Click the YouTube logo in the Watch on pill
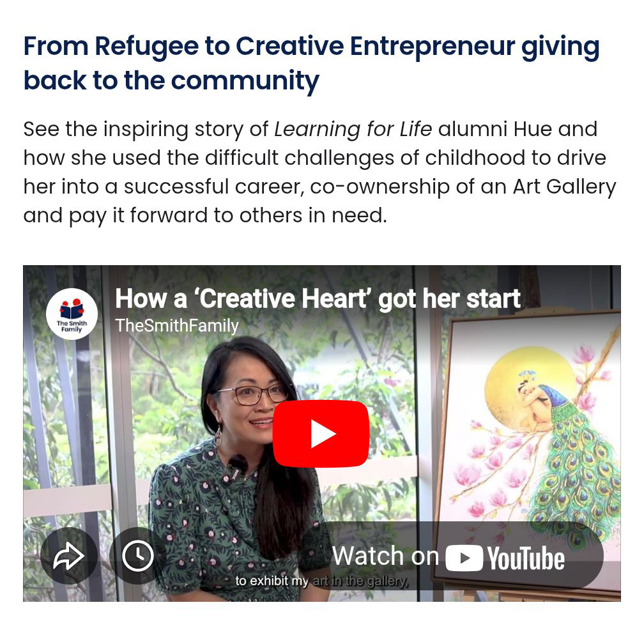This screenshot has width=644, height=644. [x=505, y=558]
